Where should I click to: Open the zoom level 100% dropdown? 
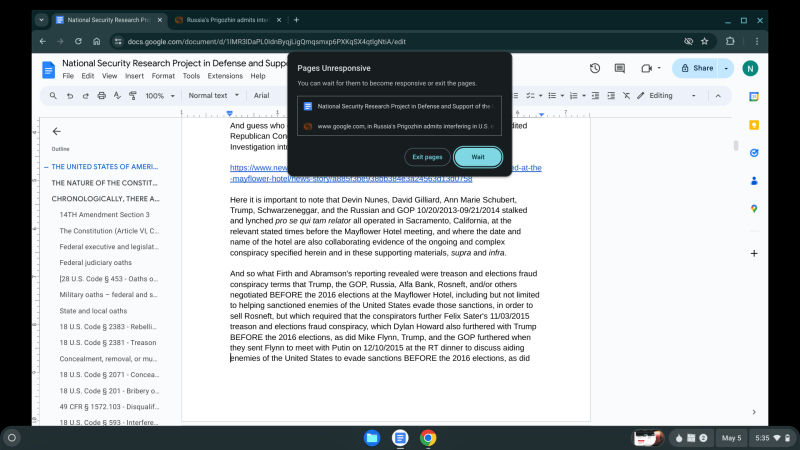(160, 95)
